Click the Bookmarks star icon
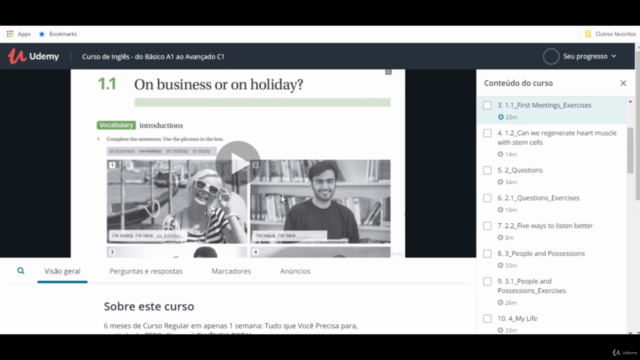Image resolution: width=640 pixels, height=360 pixels. (42, 34)
